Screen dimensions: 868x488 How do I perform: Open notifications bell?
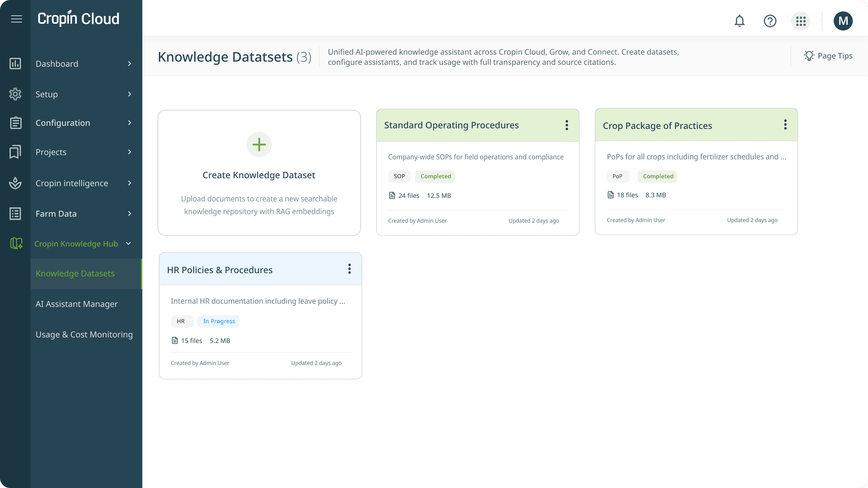click(739, 21)
